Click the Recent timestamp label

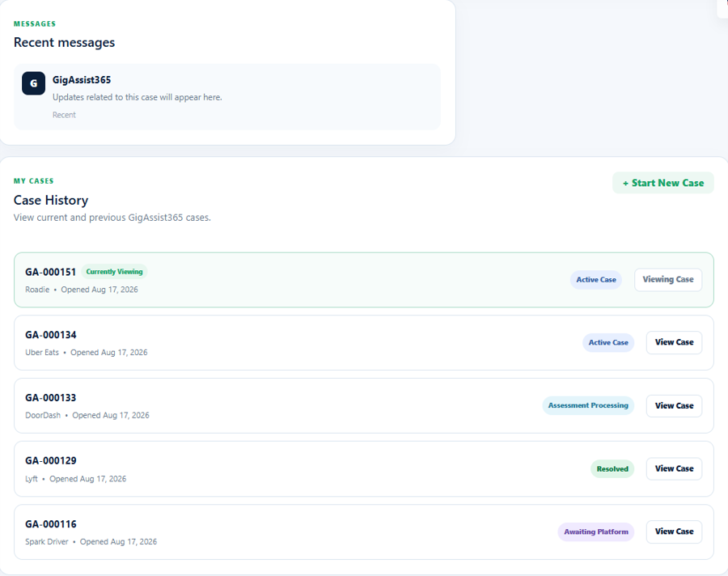click(x=64, y=115)
